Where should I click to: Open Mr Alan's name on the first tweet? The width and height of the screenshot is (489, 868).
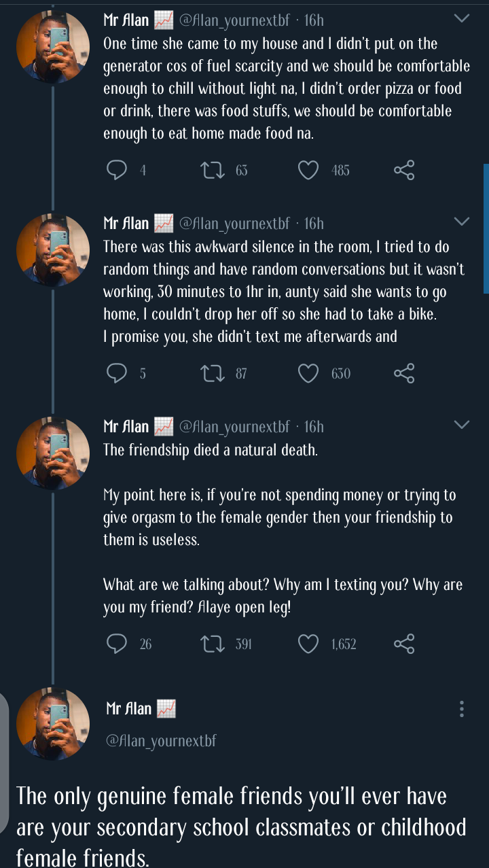coord(126,20)
